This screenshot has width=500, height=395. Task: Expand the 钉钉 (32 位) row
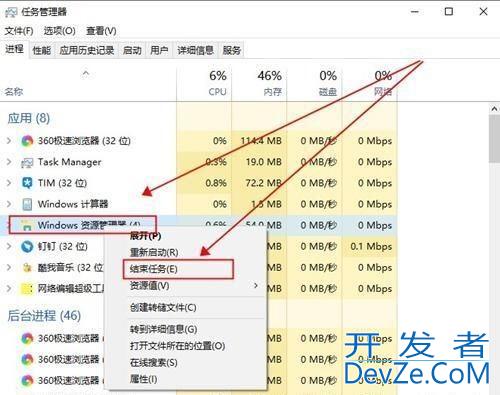[9, 246]
